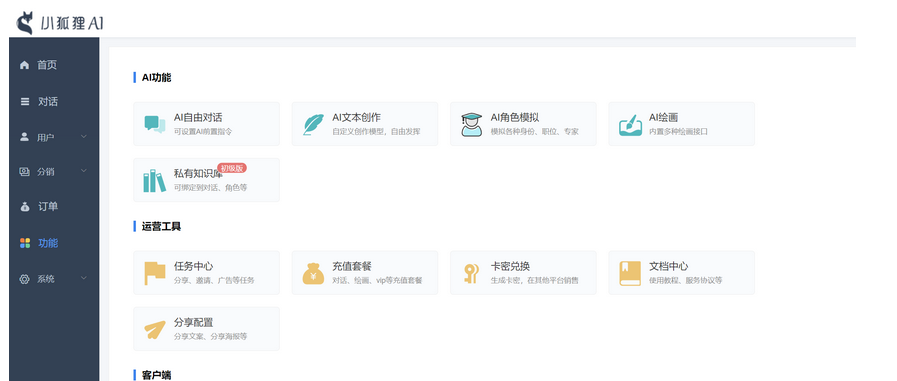
Task: Open the 分享配置 card title
Action: point(193,323)
